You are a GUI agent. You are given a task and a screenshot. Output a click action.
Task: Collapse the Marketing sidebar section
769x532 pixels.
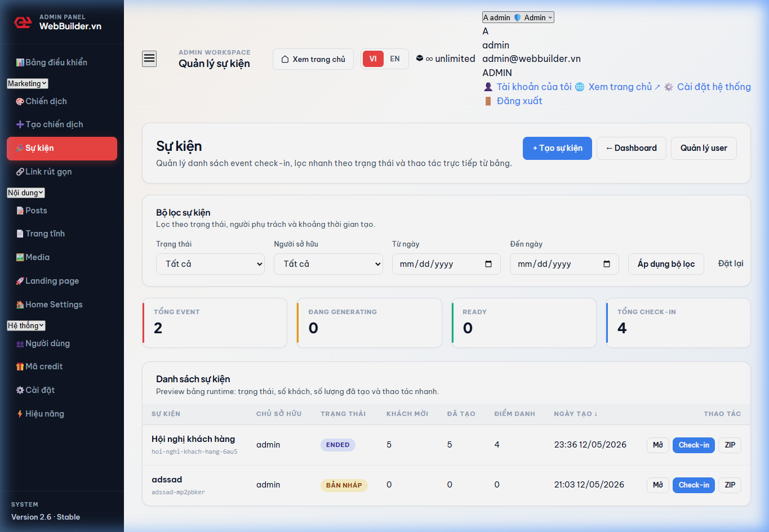(x=28, y=83)
